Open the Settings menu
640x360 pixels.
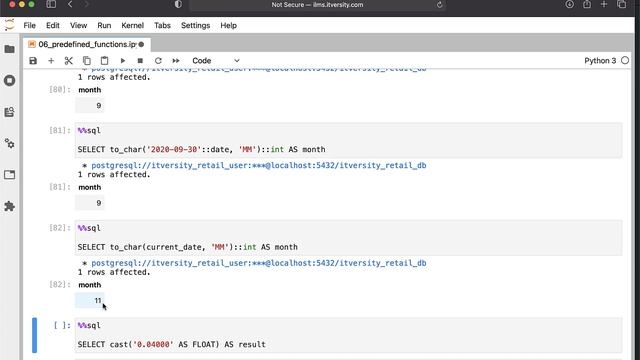pos(196,25)
